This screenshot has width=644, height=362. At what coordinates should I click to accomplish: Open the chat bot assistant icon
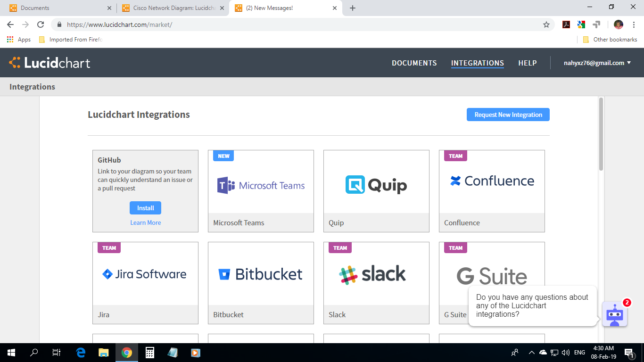coord(615,314)
